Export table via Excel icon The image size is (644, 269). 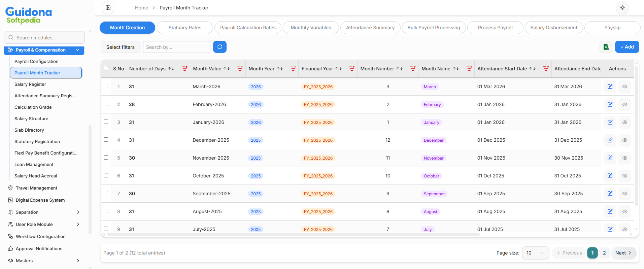pos(606,47)
